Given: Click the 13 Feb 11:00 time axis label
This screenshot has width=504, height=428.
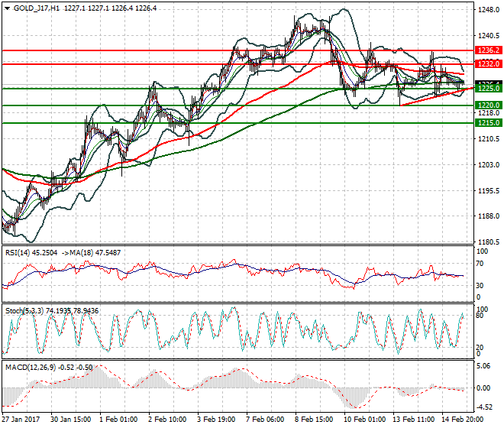Looking at the screenshot, I should tap(413, 420).
